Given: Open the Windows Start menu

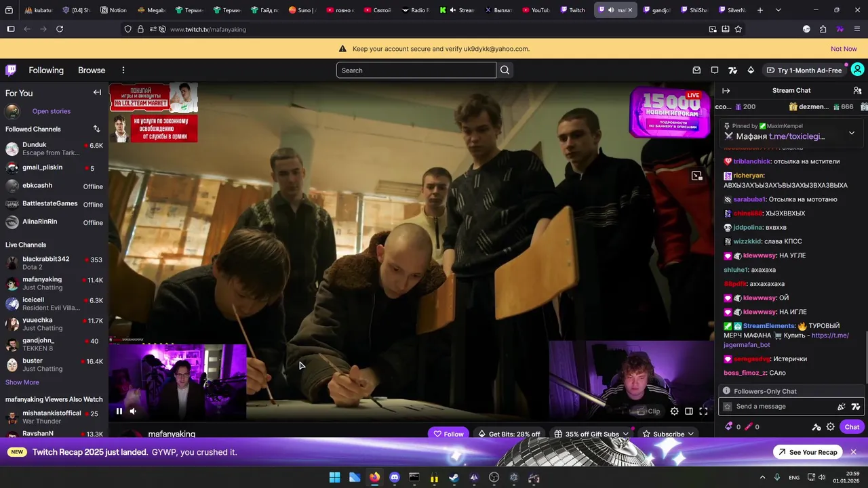Looking at the screenshot, I should (x=335, y=478).
